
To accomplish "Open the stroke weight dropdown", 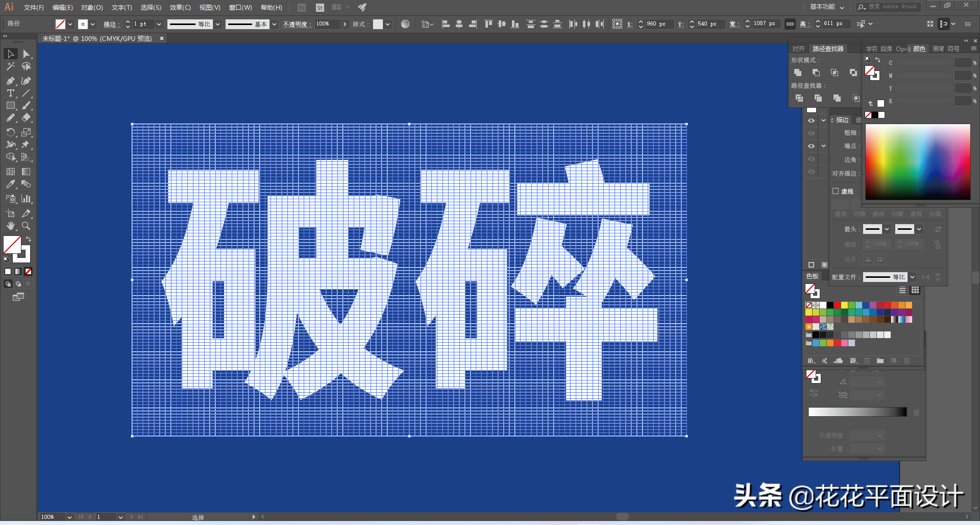I will click(159, 24).
